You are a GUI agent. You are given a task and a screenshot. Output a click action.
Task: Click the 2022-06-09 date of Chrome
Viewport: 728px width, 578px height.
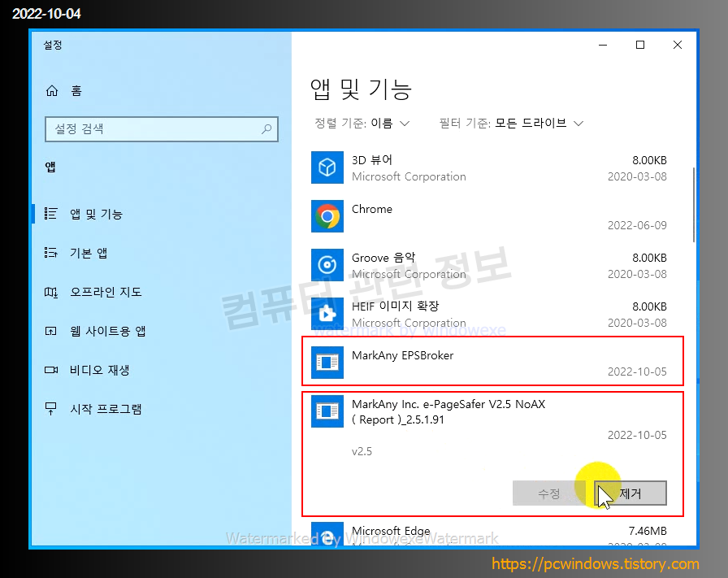(637, 225)
